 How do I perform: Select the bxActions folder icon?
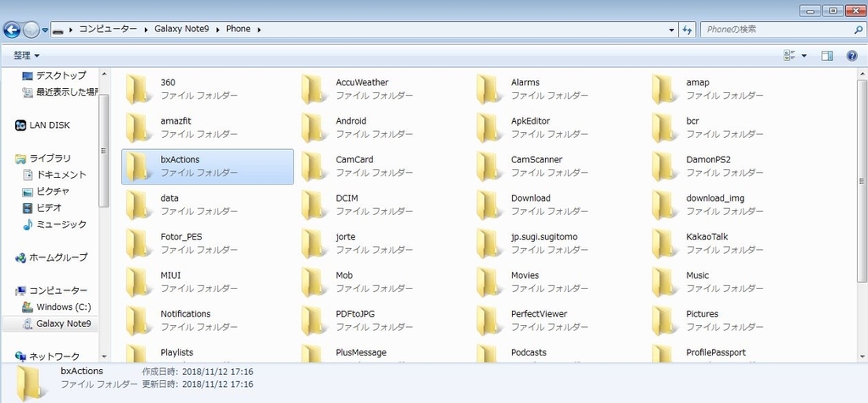138,166
